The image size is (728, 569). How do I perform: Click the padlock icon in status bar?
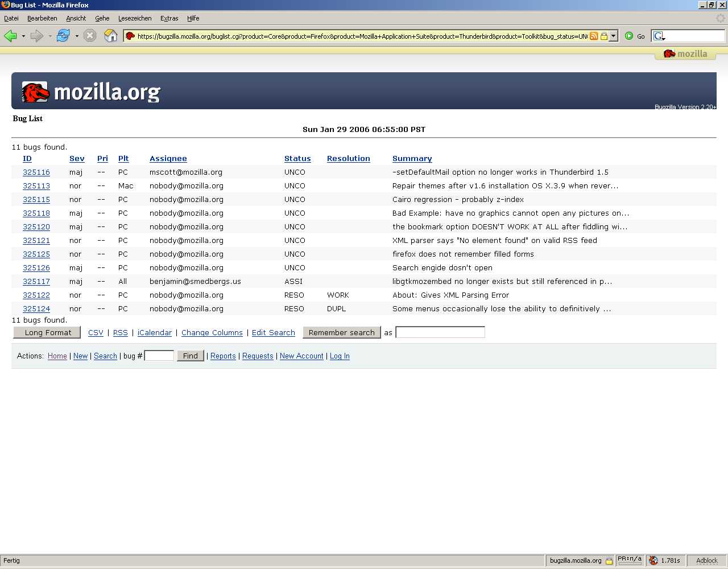coord(609,560)
